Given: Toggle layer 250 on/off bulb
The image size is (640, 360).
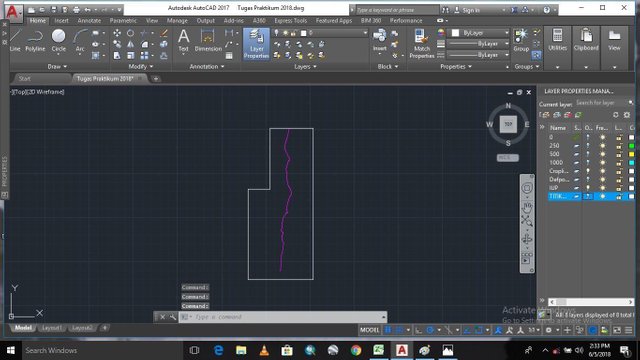Looking at the screenshot, I should coord(588,146).
